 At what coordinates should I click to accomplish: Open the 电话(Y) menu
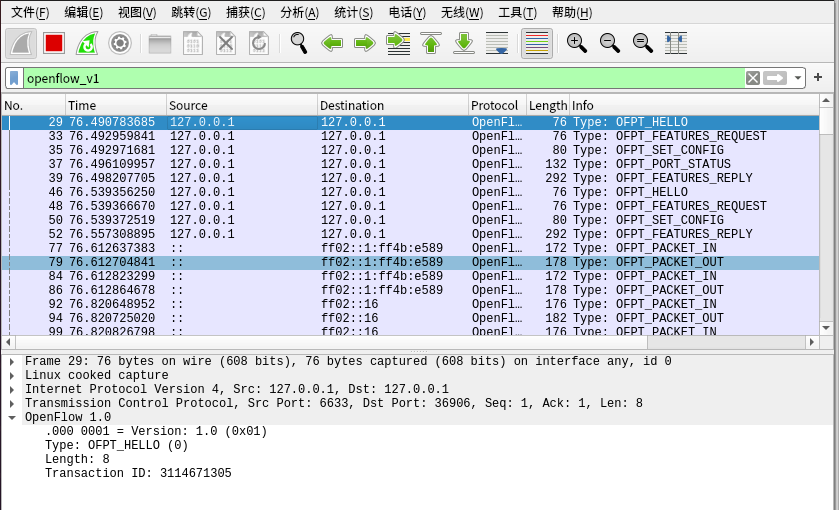[407, 12]
